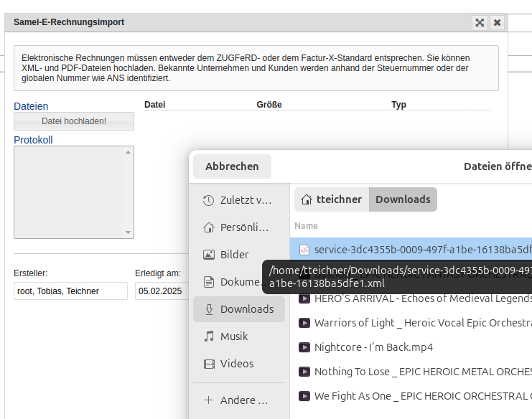Select 'Nightcore - I'm Back.mp4' file

click(373, 347)
